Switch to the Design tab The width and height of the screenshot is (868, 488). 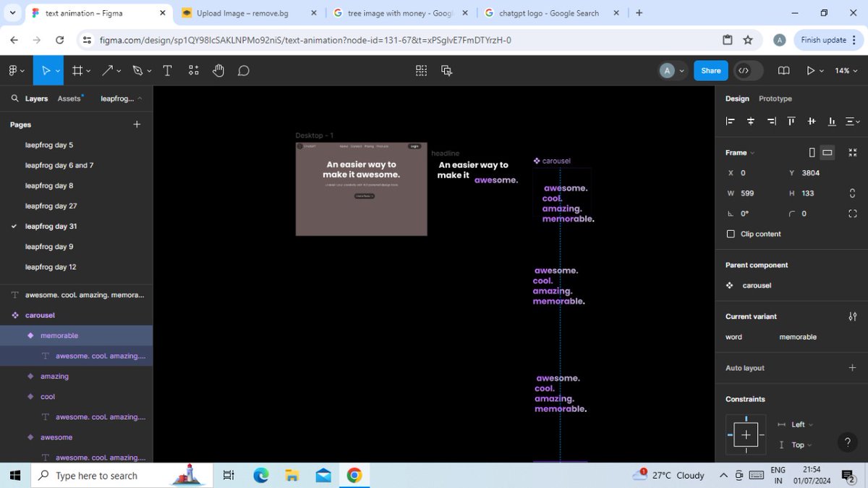737,98
